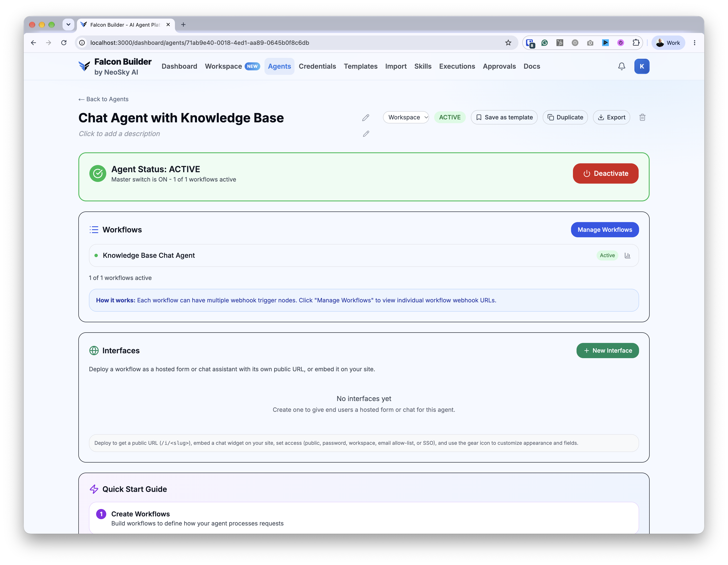
Task: Deactivate the agent
Action: (x=605, y=173)
